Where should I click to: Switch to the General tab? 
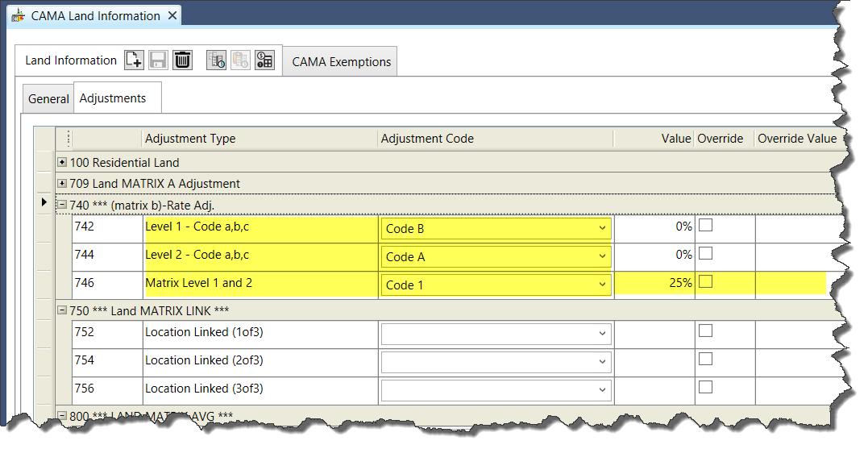(48, 99)
